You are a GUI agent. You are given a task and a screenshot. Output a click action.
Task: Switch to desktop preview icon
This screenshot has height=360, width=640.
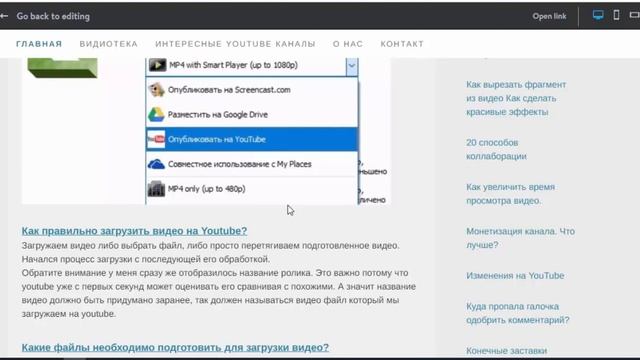click(x=598, y=16)
